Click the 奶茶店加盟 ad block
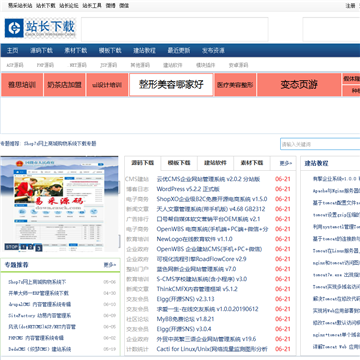 click(64, 85)
